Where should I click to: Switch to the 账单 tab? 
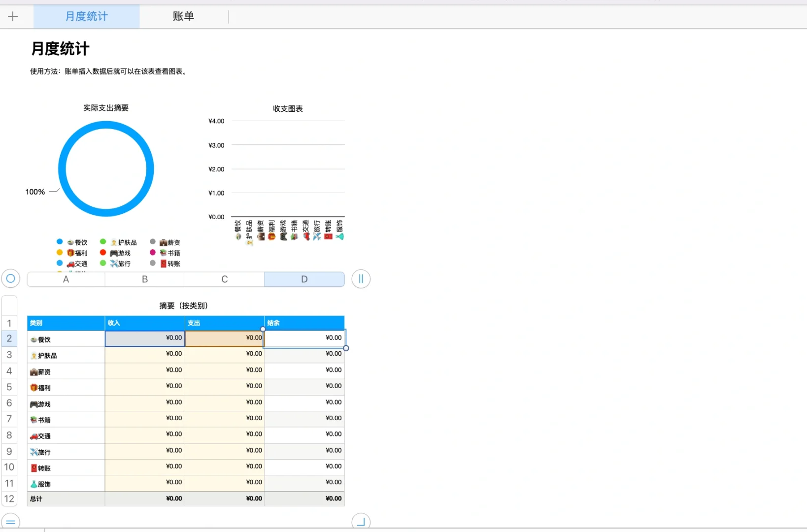pos(183,16)
